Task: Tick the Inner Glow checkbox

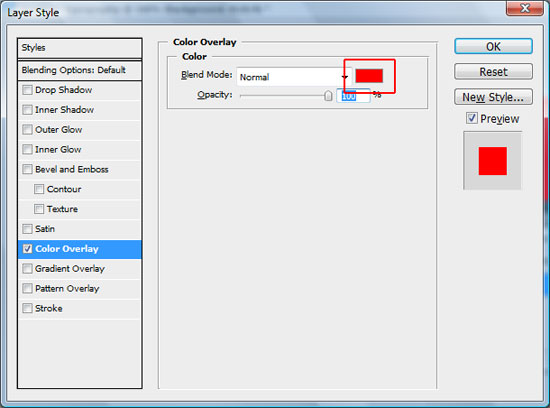Action: pos(27,149)
